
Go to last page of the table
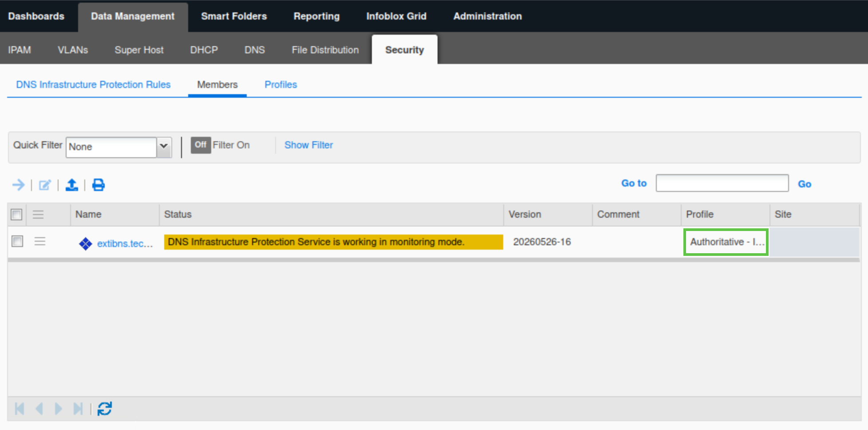click(x=78, y=408)
